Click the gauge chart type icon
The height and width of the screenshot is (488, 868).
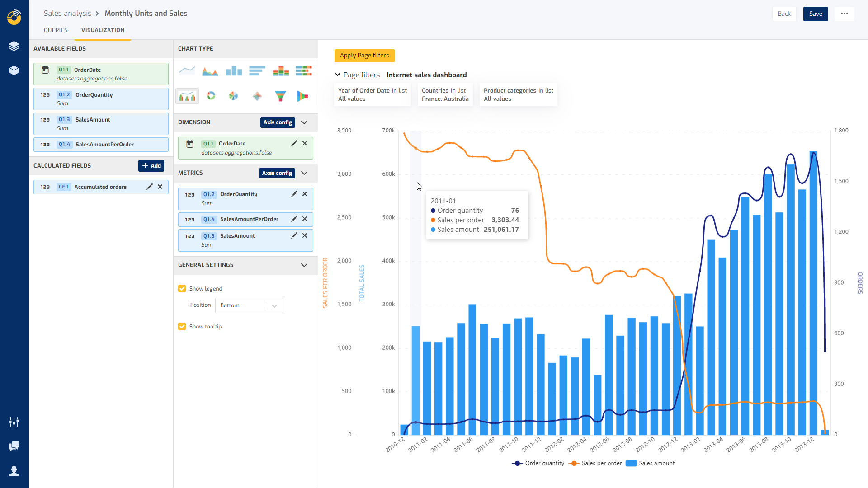pos(210,96)
